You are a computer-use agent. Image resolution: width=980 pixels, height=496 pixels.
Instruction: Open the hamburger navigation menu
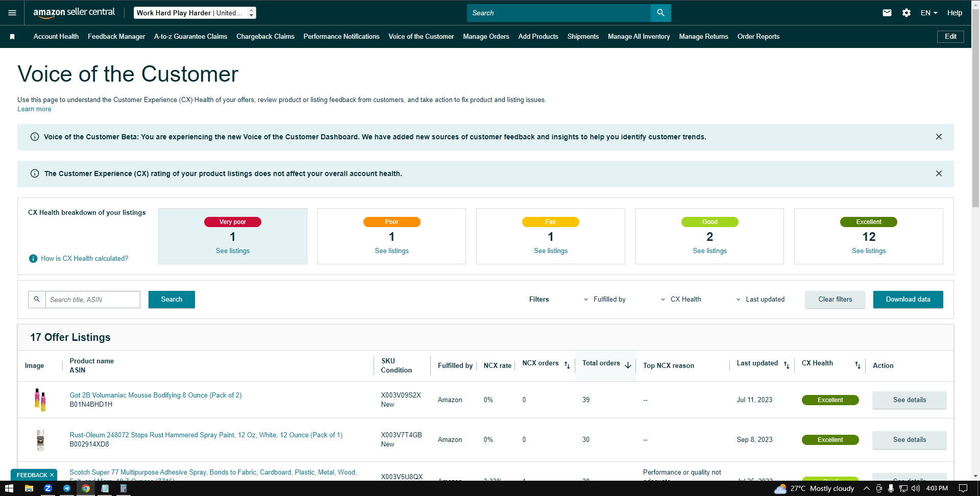click(x=12, y=13)
